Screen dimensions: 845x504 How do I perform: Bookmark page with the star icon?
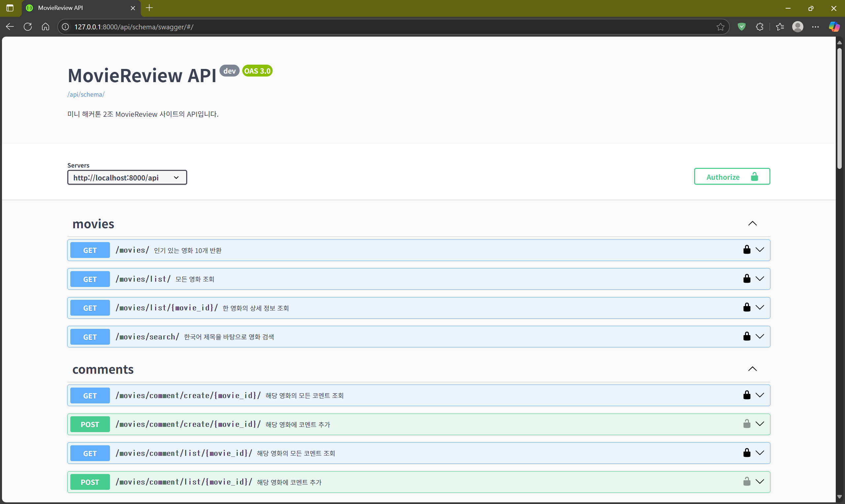coord(720,27)
